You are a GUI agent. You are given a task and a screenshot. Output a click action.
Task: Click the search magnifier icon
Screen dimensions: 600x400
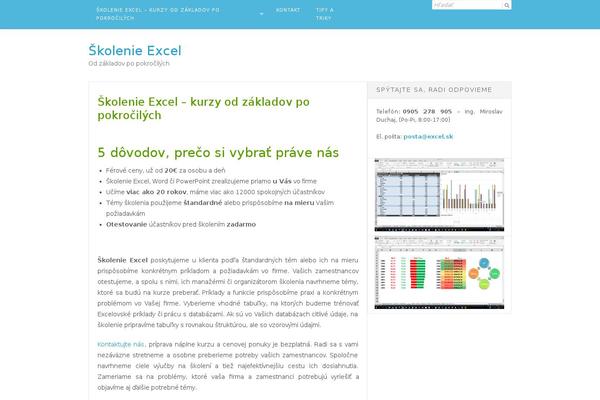click(507, 5)
